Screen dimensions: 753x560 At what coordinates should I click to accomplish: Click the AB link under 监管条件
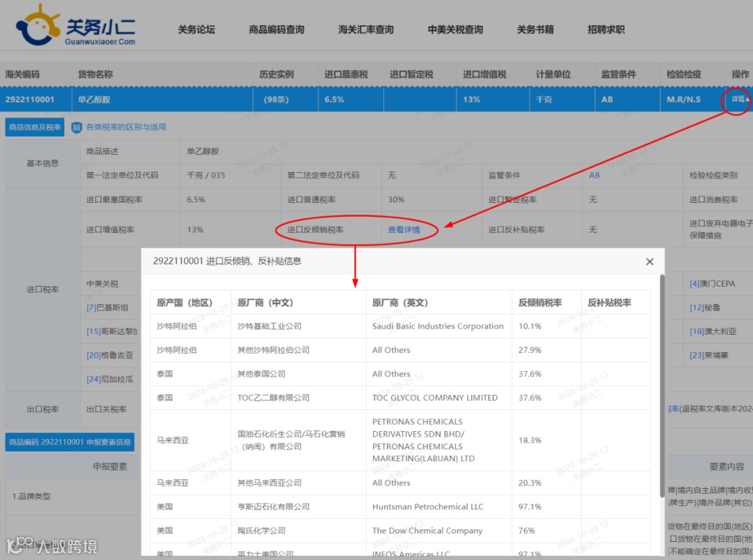pyautogui.click(x=594, y=175)
